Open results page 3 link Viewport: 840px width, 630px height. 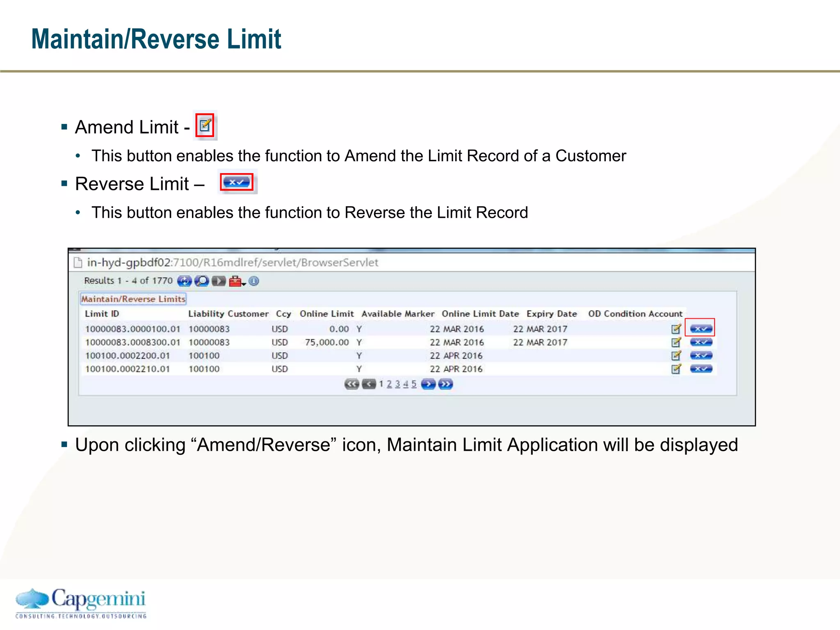click(397, 384)
